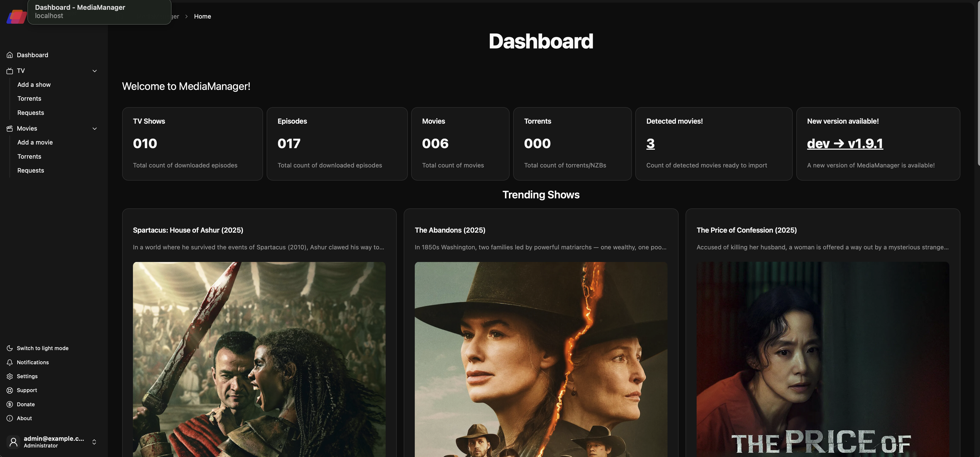Viewport: 980px width, 457px height.
Task: Collapse the Movies section chevron
Action: click(95, 129)
